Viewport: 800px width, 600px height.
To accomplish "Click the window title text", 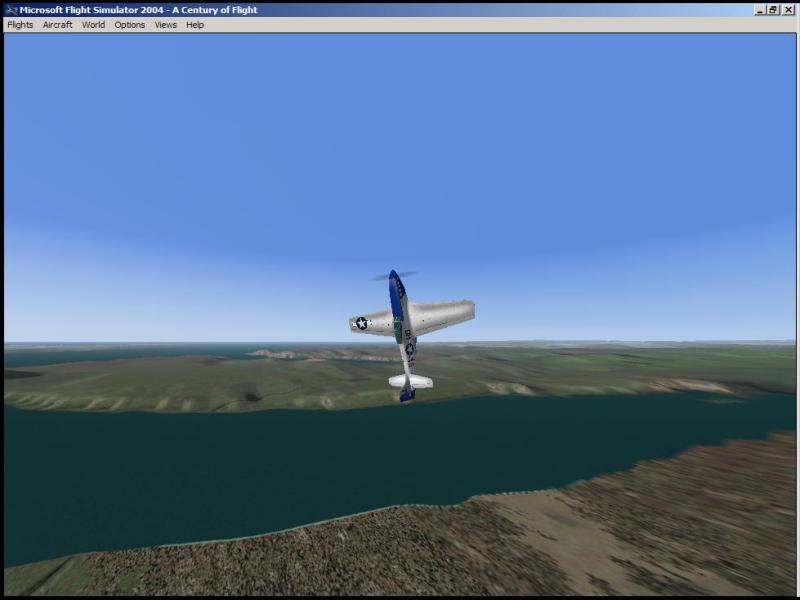I will (x=138, y=10).
